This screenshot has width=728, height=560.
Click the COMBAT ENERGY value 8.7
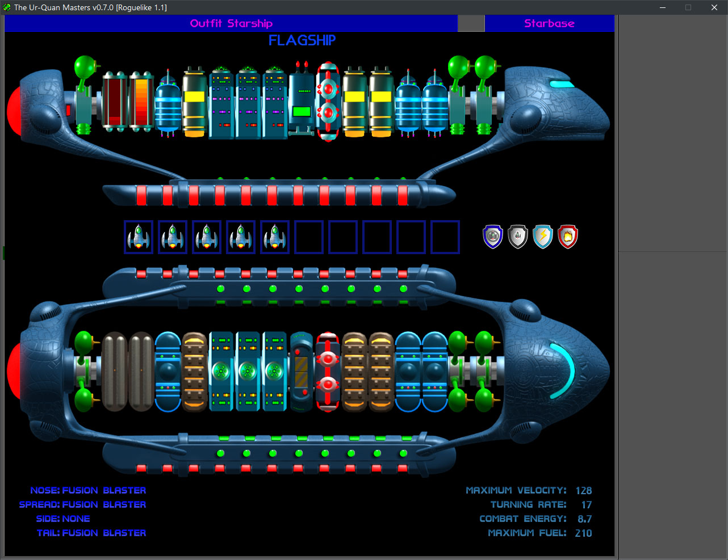(585, 519)
